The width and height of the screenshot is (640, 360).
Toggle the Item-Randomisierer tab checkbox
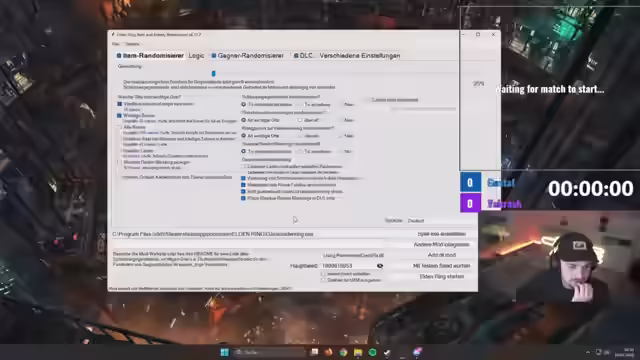coord(119,56)
